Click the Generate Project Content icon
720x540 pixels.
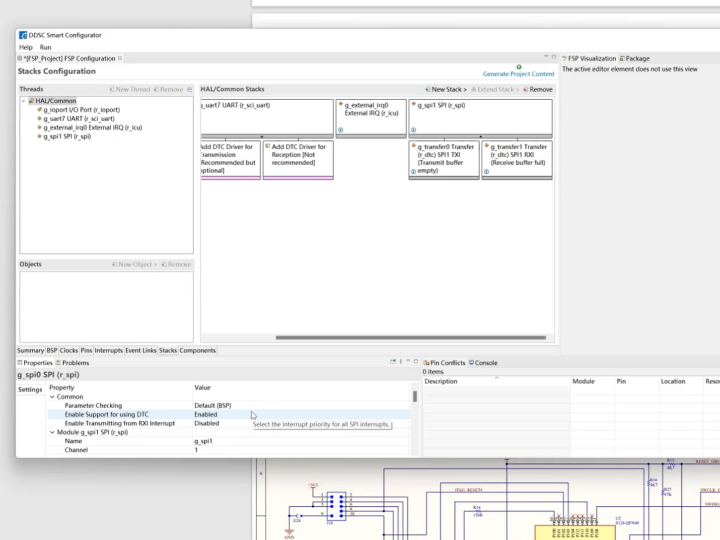519,66
